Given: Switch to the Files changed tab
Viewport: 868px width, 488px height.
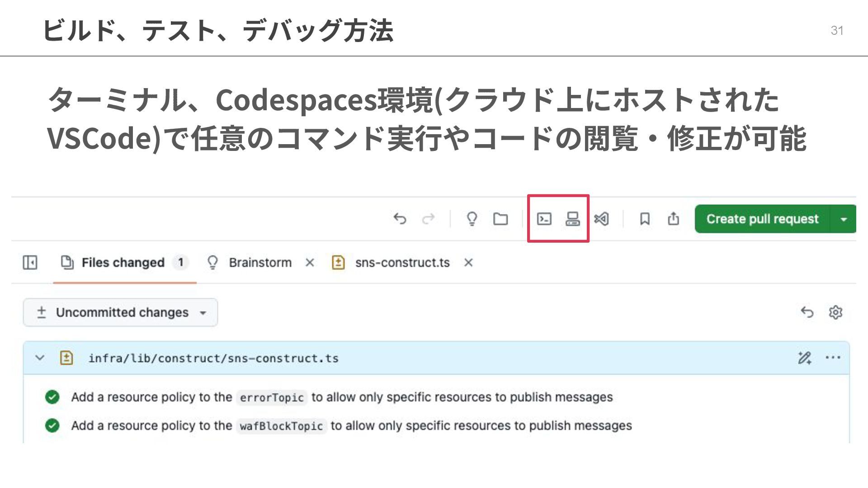Looking at the screenshot, I should [123, 263].
